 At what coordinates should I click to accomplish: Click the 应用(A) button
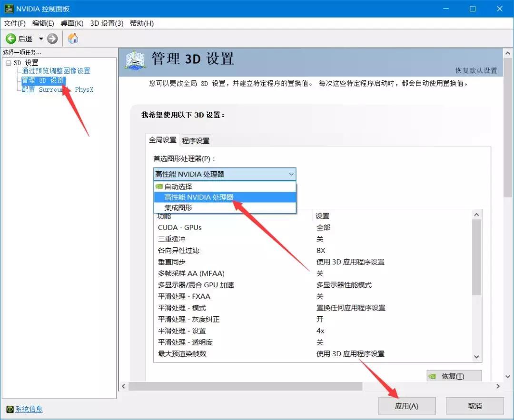tap(406, 405)
